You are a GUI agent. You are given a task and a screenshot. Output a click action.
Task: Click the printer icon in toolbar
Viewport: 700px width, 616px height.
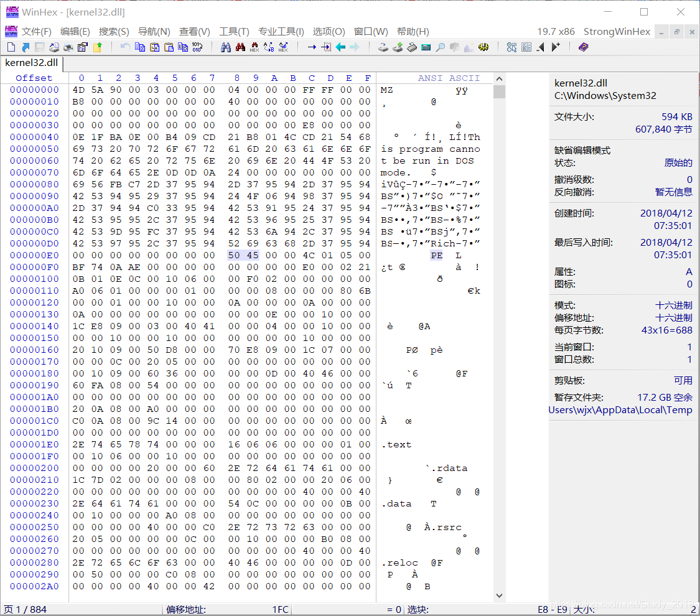[x=68, y=47]
